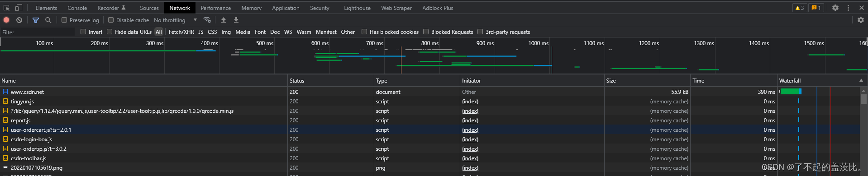Open the network search magnifier

(x=48, y=20)
